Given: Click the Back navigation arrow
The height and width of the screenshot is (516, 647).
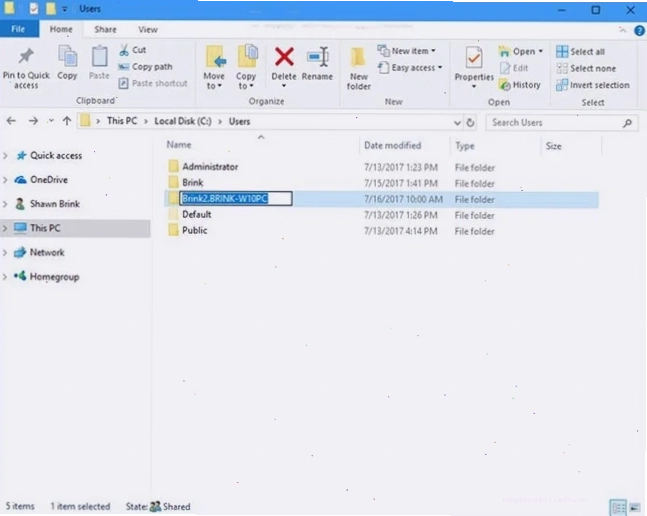Looking at the screenshot, I should [x=12, y=121].
